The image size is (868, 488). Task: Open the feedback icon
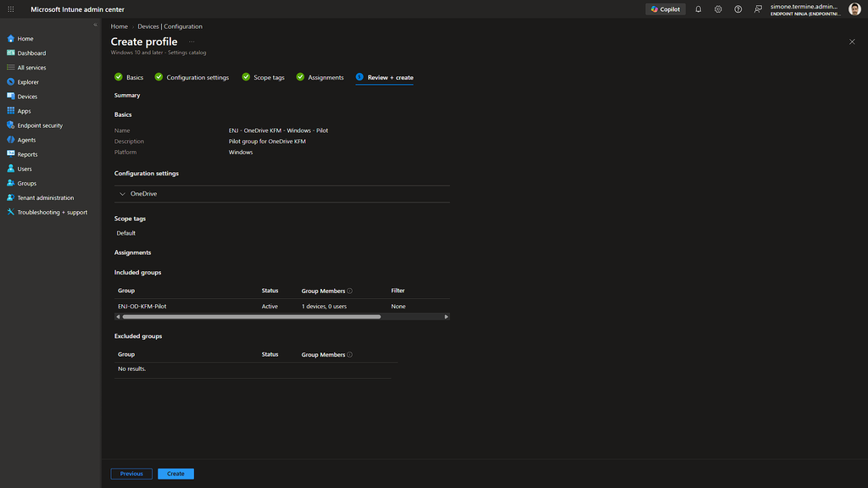pos(758,9)
